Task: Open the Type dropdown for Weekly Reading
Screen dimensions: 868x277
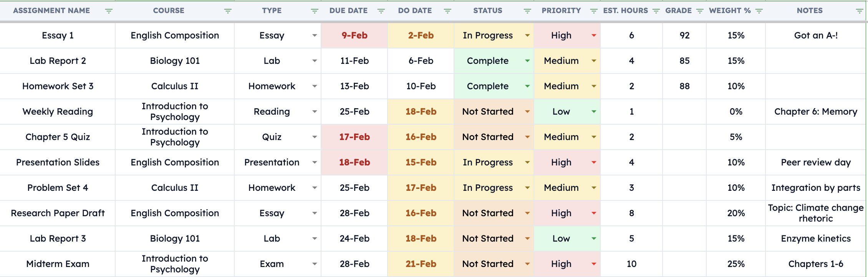Action: pyautogui.click(x=315, y=112)
